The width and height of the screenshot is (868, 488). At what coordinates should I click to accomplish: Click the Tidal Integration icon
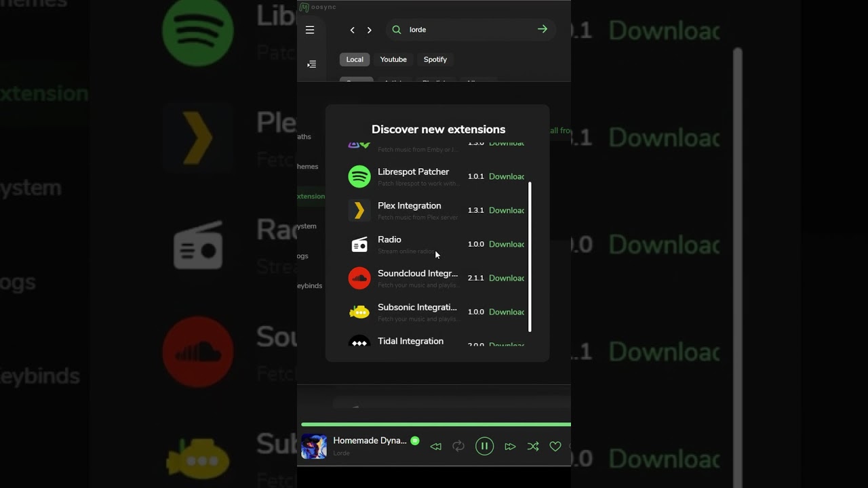359,341
